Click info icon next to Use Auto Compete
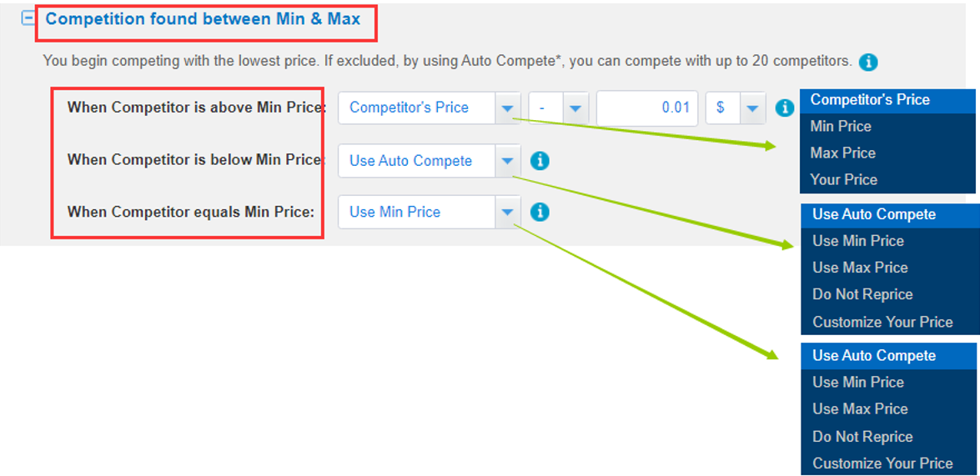The height and width of the screenshot is (476, 980). click(540, 161)
